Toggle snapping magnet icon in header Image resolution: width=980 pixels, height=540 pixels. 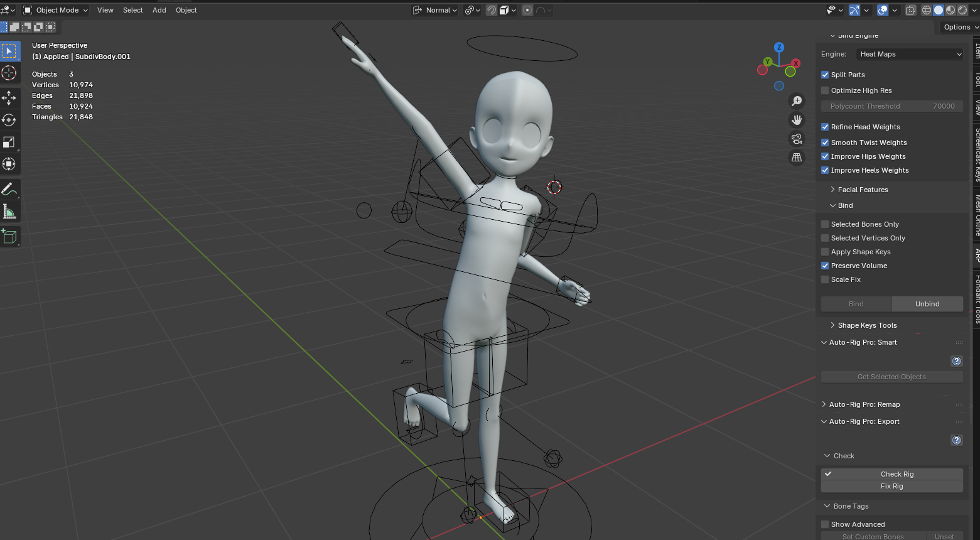point(492,10)
